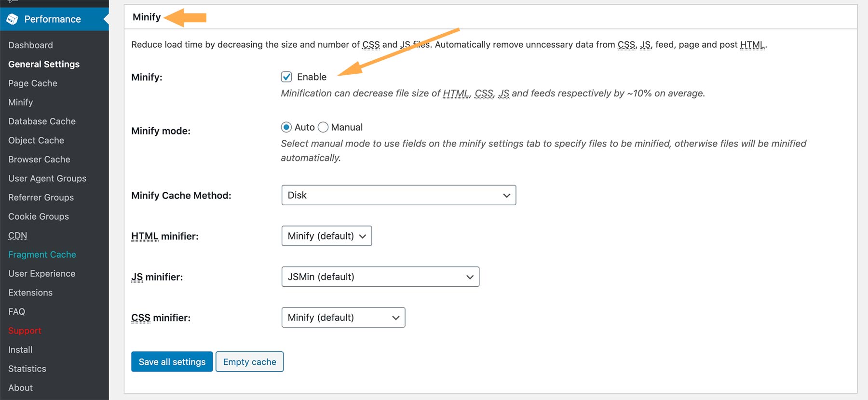
Task: Open the Fragment Cache section
Action: point(41,254)
